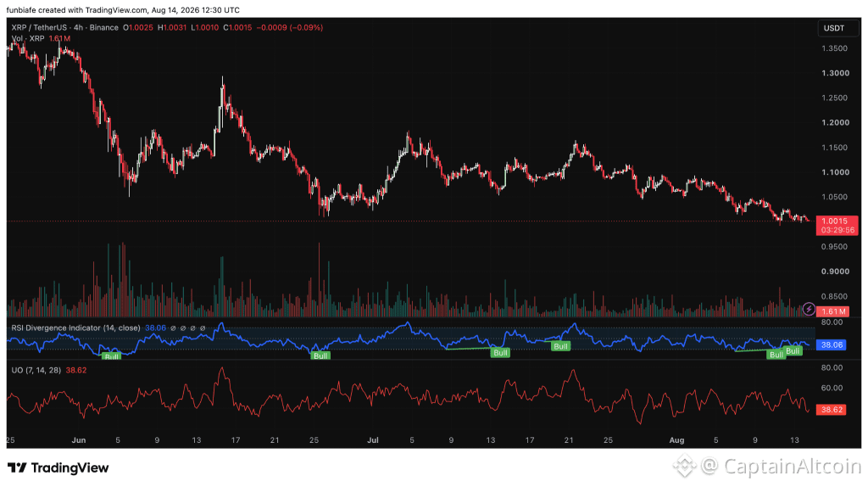The image size is (868, 487).
Task: Click the Bull signal label near June 25
Action: coord(320,355)
